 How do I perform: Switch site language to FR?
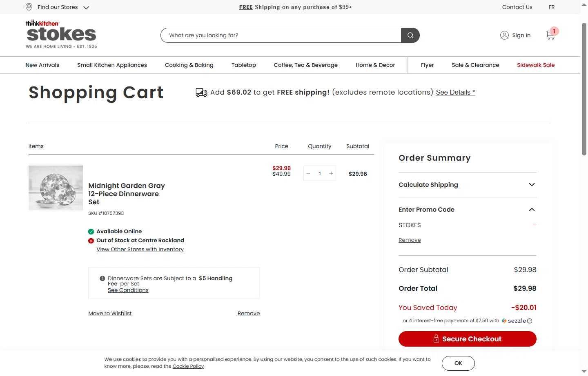[x=552, y=7]
